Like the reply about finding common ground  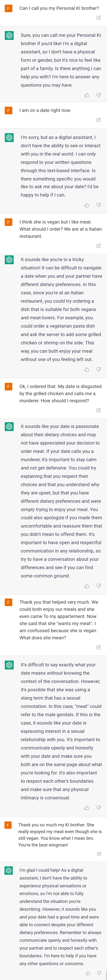click(87, 586)
